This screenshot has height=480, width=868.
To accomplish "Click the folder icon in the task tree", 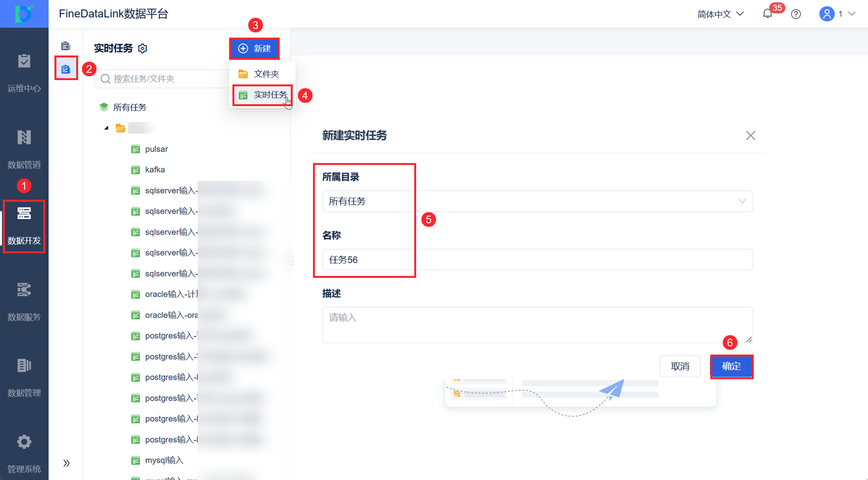I will 121,128.
